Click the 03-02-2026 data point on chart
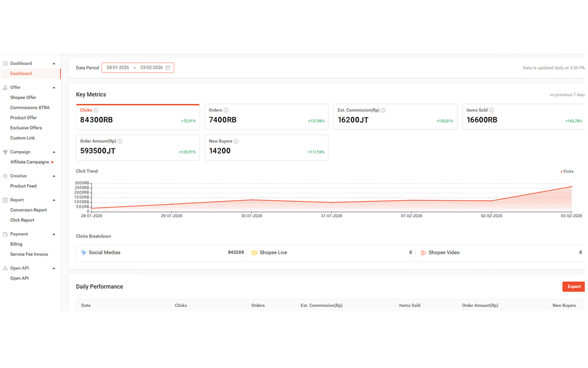This screenshot has width=588, height=368. coord(571,187)
